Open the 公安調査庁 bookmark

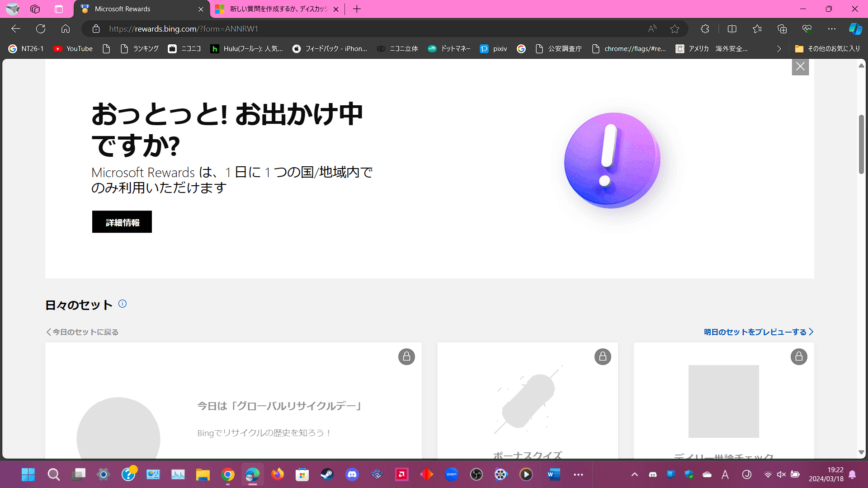point(558,49)
